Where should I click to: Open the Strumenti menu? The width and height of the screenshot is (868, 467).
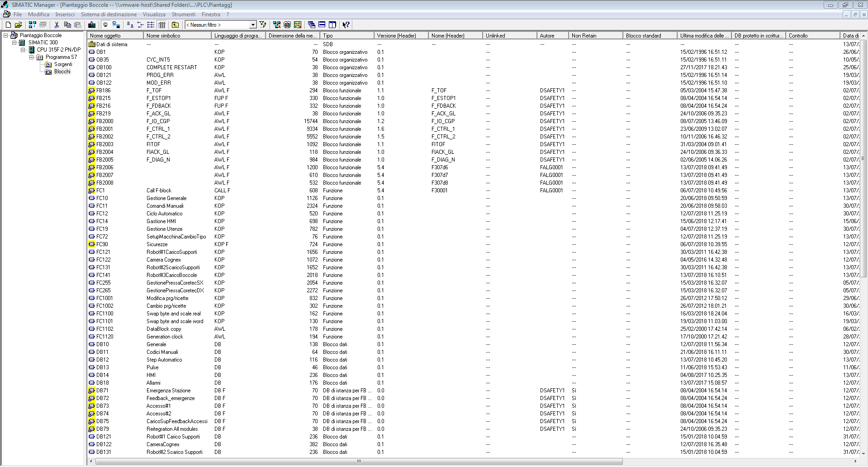pyautogui.click(x=184, y=14)
